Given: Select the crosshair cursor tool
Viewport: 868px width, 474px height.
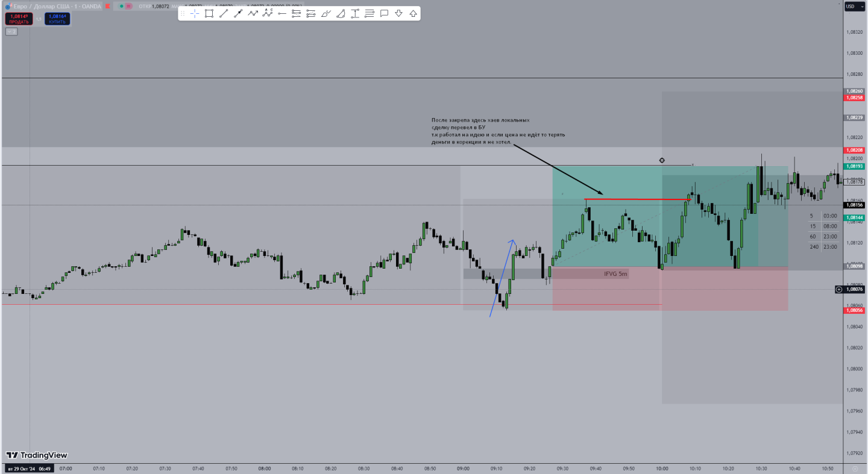Looking at the screenshot, I should click(x=195, y=13).
